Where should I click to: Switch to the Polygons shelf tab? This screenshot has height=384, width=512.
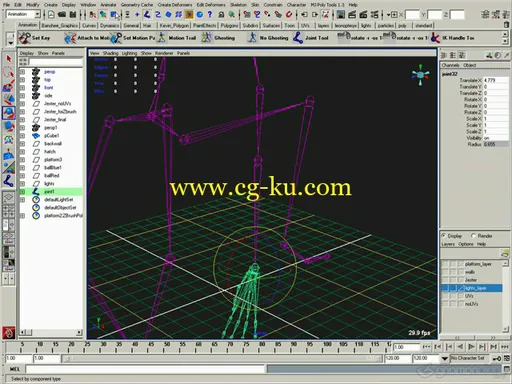click(229, 25)
